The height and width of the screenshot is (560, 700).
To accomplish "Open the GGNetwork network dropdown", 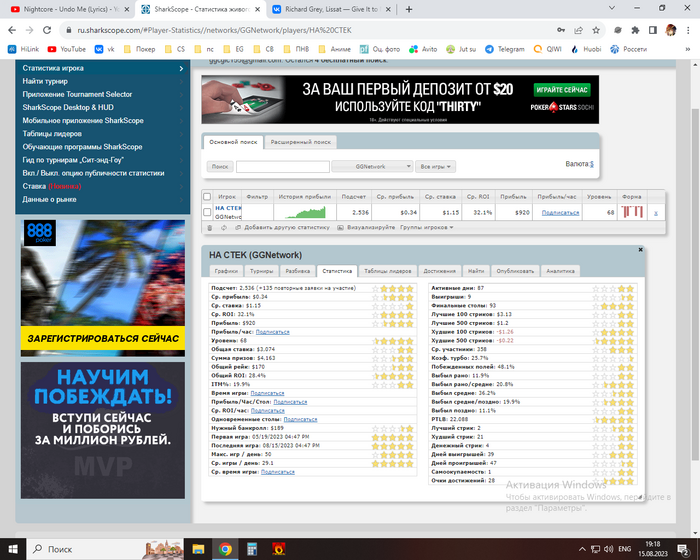I will pyautogui.click(x=372, y=167).
